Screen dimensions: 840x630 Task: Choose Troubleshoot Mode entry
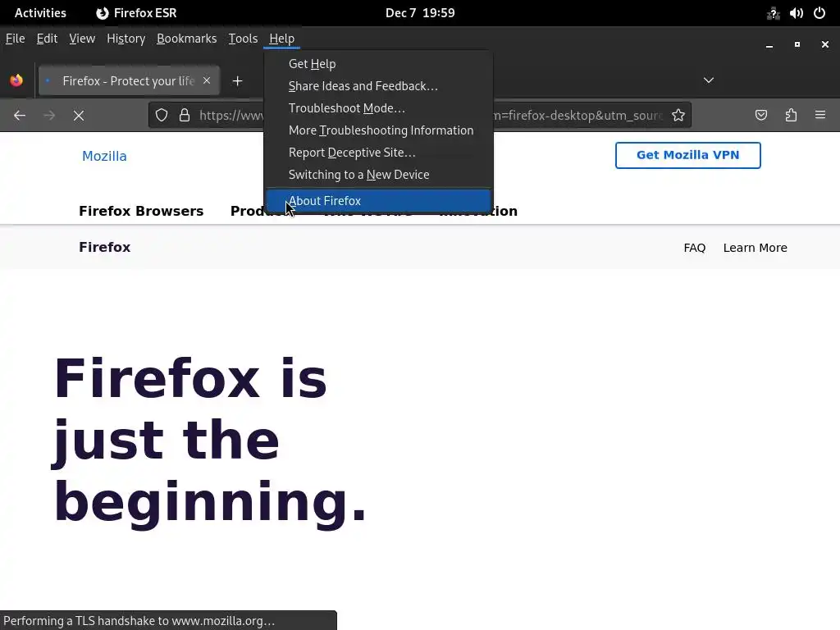tap(378, 108)
